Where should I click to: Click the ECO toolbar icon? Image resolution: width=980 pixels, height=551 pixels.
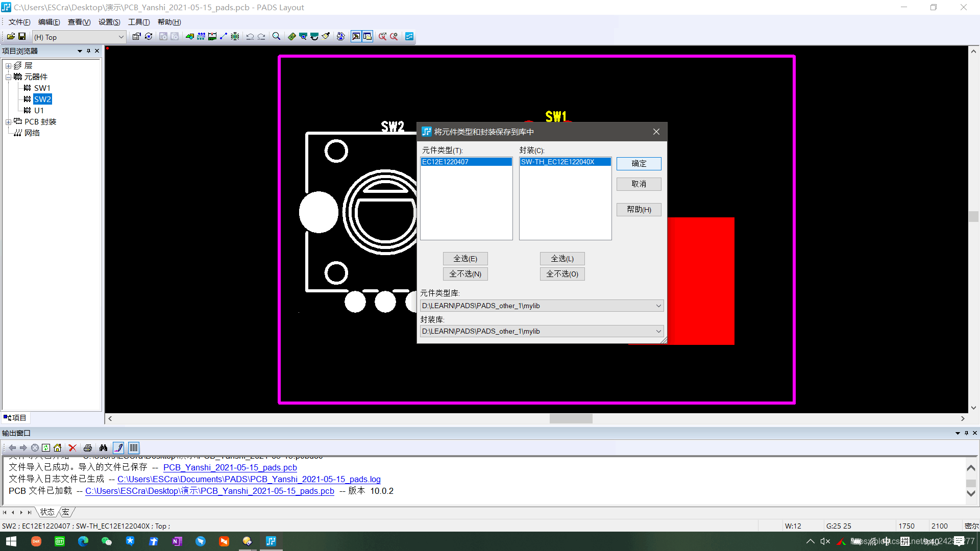tap(224, 36)
